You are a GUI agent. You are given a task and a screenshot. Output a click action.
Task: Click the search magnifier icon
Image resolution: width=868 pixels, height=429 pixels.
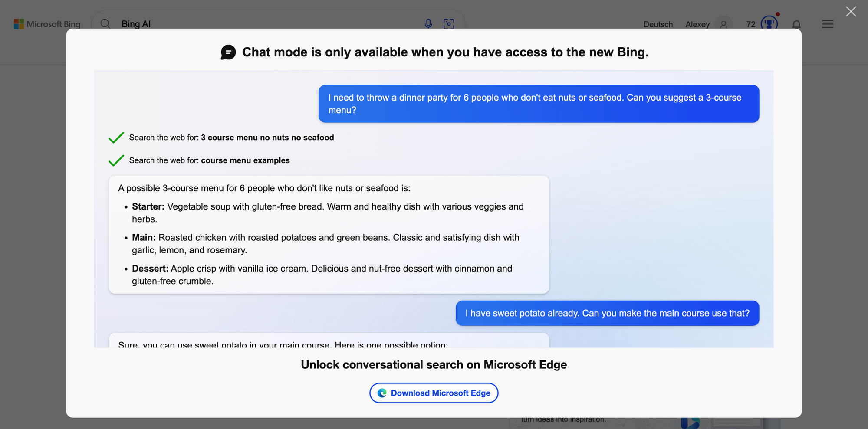[x=105, y=24]
